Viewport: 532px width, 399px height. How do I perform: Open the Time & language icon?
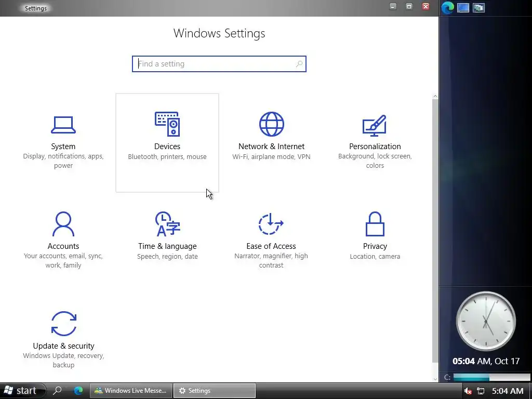point(167,224)
